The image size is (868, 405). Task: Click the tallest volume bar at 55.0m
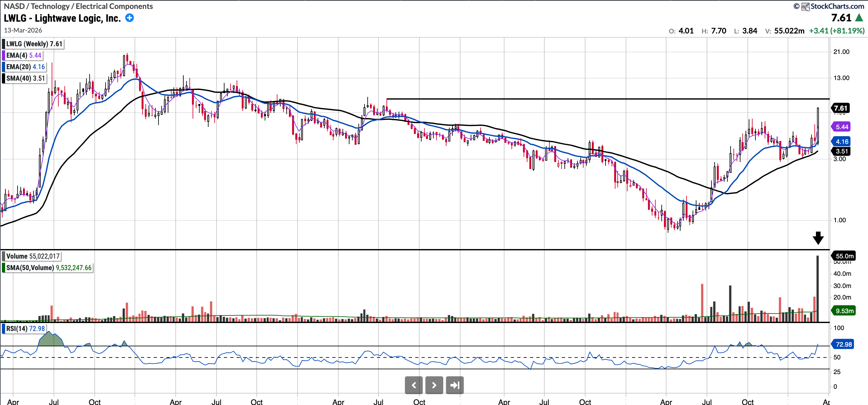coord(817,288)
